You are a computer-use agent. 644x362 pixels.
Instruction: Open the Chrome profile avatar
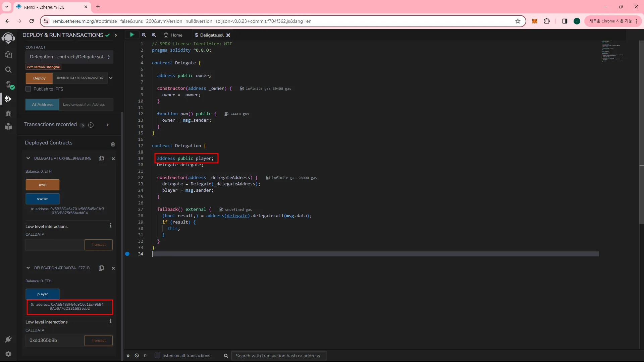click(x=577, y=21)
